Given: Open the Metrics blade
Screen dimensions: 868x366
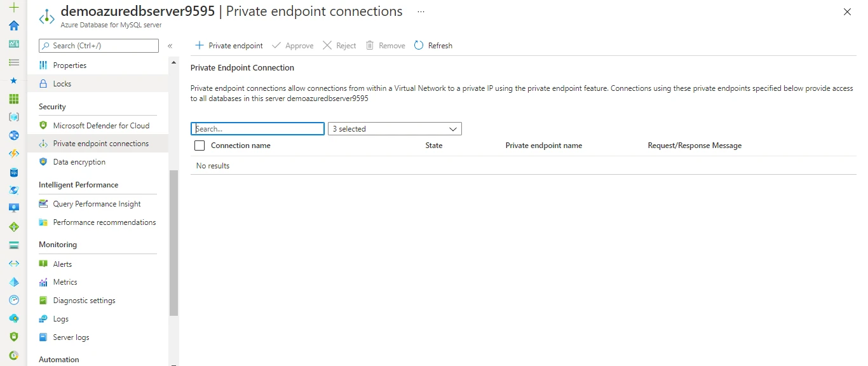Looking at the screenshot, I should click(x=64, y=281).
